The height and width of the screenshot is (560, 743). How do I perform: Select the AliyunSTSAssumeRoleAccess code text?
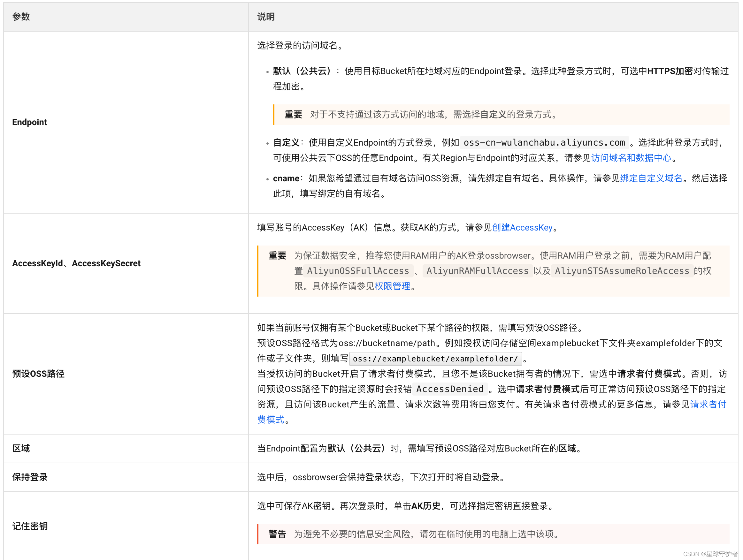coord(622,271)
